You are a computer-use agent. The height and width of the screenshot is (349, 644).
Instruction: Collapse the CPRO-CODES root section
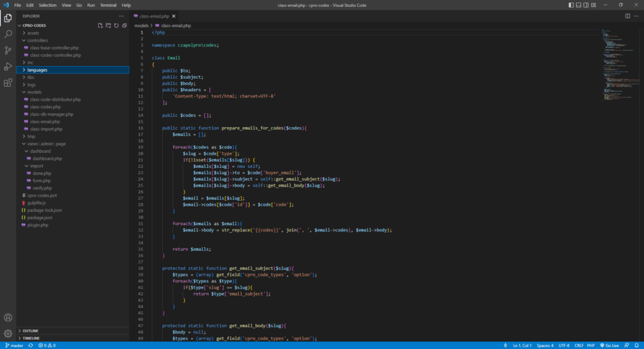(34, 25)
